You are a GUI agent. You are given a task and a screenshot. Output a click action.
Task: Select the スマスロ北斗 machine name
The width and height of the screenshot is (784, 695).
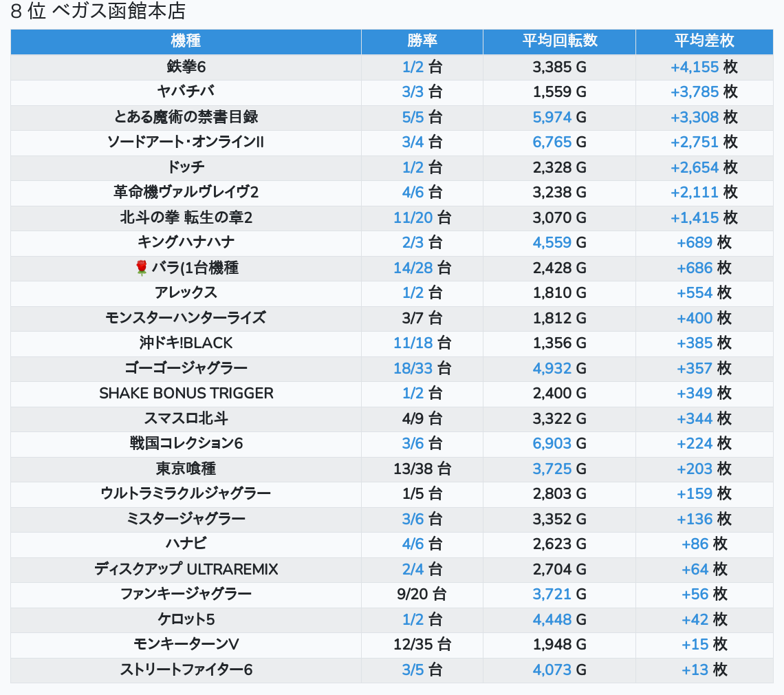(186, 418)
